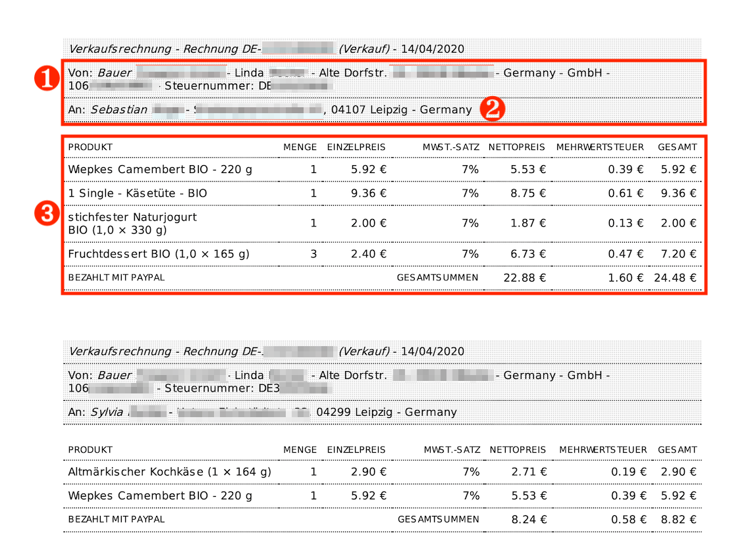The height and width of the screenshot is (554, 756).
Task: Click the red number 1 annotation marker
Action: [45, 78]
